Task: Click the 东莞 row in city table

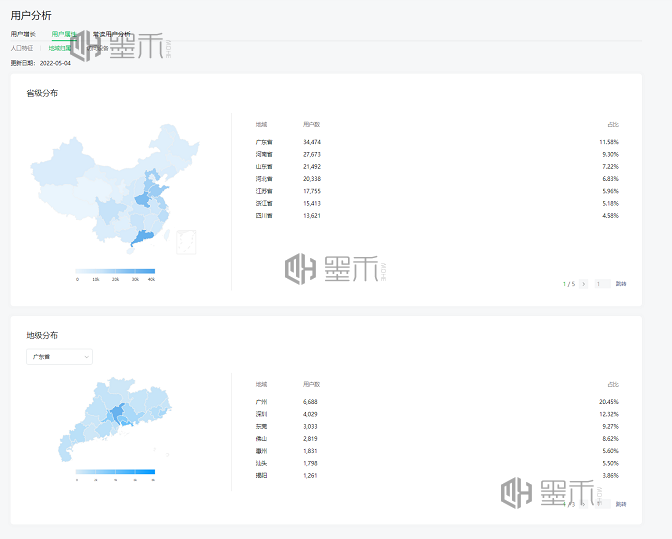Action: [437, 426]
